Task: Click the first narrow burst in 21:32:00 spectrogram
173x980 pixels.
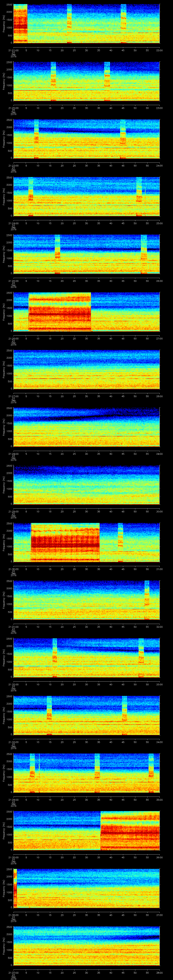Action: [55, 657]
